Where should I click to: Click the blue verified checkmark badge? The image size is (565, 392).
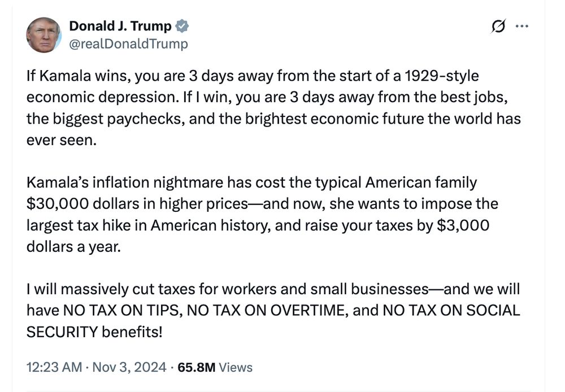click(x=182, y=26)
